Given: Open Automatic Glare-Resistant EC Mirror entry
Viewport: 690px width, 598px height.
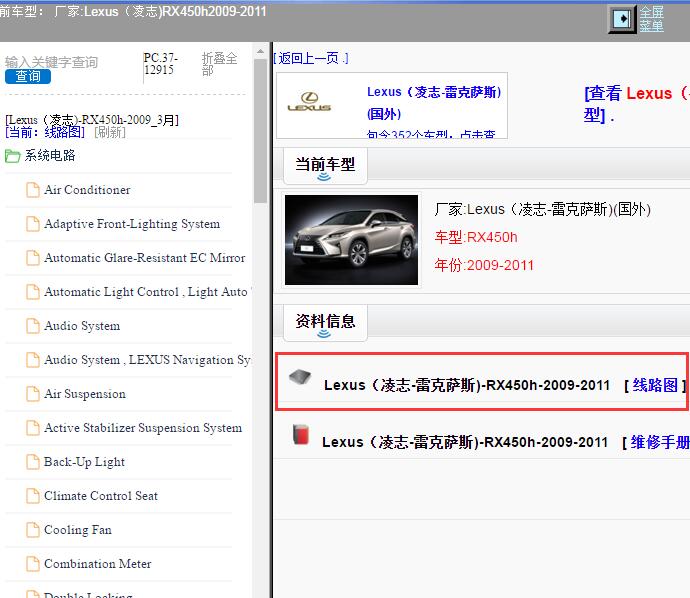Looking at the screenshot, I should [145, 258].
